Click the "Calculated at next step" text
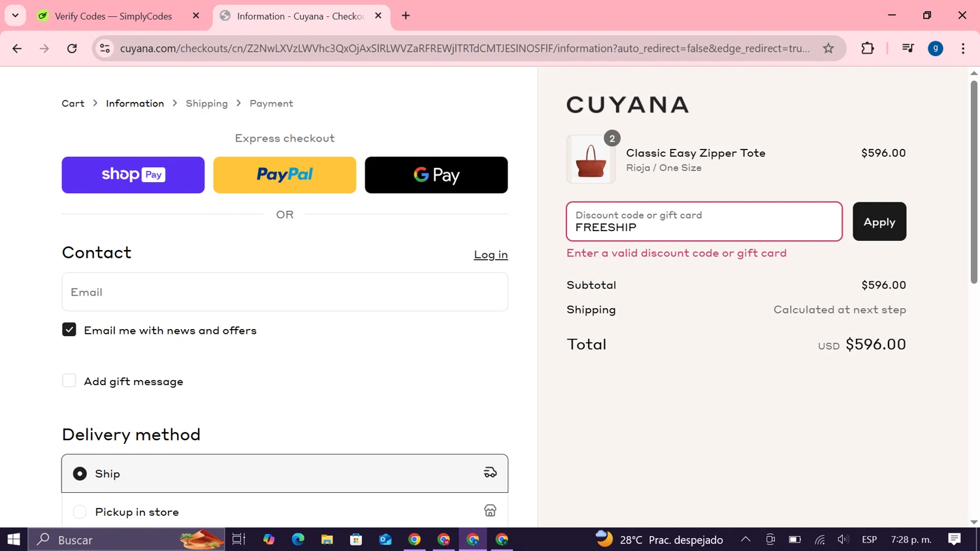Screen dimensions: 980x551 (x=840, y=309)
